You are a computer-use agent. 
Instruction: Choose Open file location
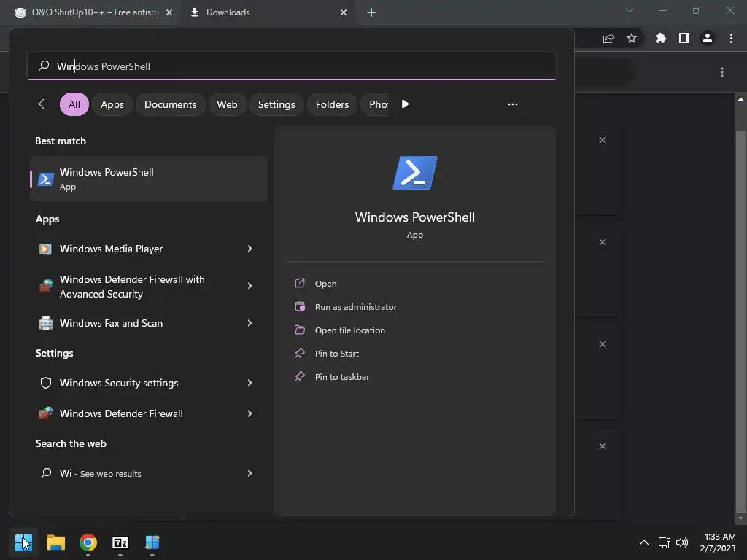coord(349,330)
